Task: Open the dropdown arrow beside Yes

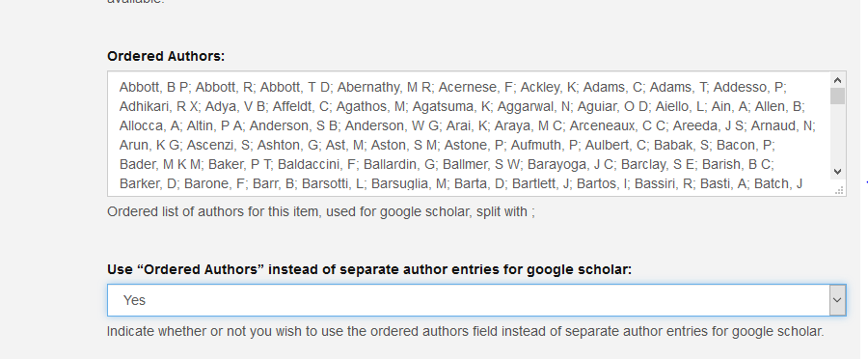Action: [x=837, y=300]
